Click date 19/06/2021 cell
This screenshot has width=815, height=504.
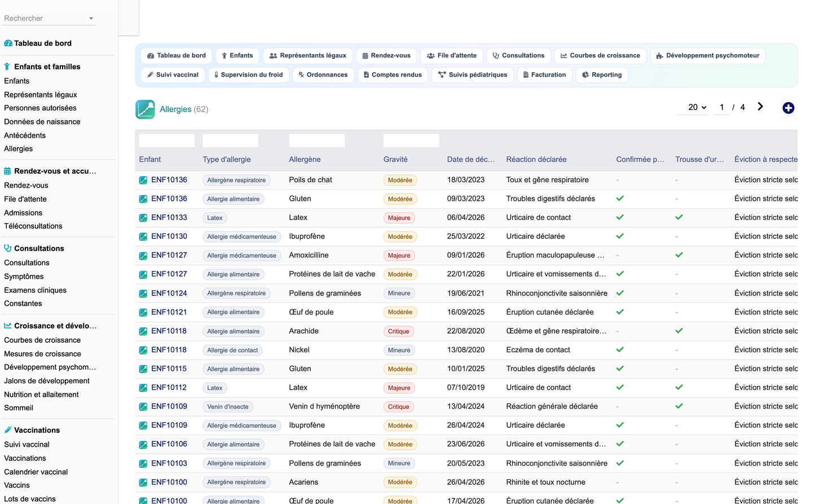466,294
